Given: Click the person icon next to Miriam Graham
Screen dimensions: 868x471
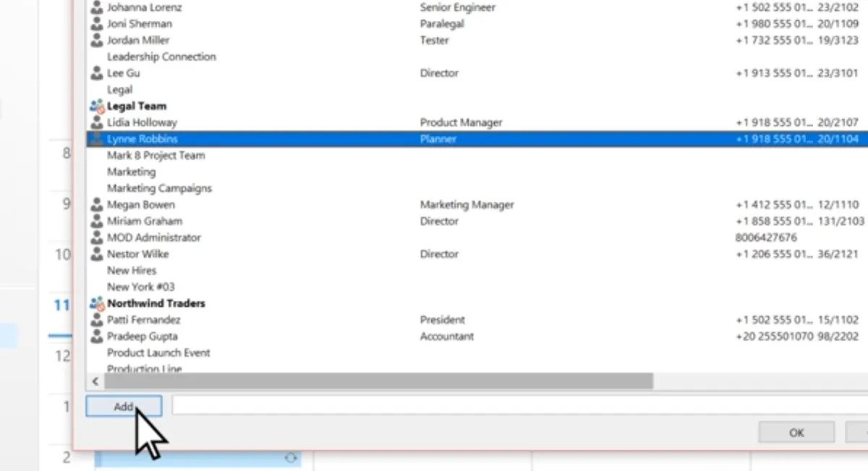Looking at the screenshot, I should click(97, 221).
